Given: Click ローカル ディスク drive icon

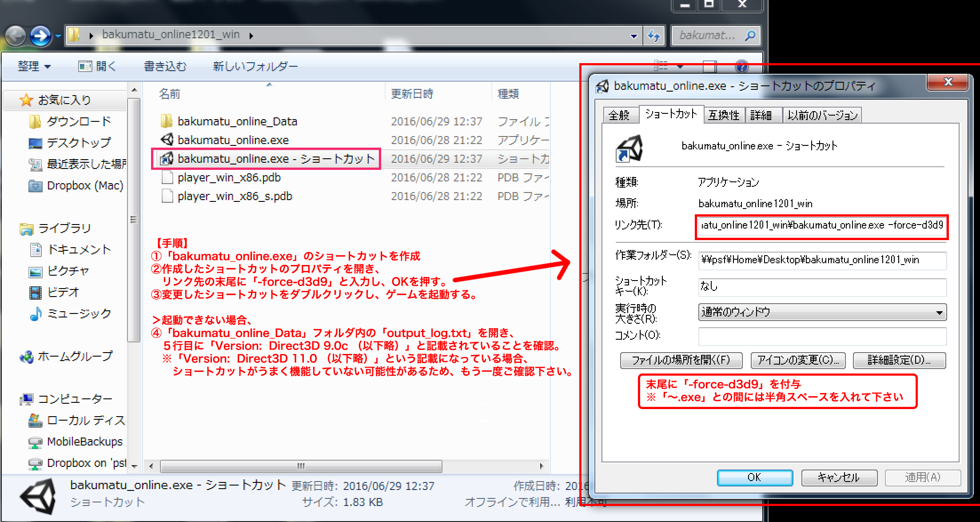Looking at the screenshot, I should [35, 420].
